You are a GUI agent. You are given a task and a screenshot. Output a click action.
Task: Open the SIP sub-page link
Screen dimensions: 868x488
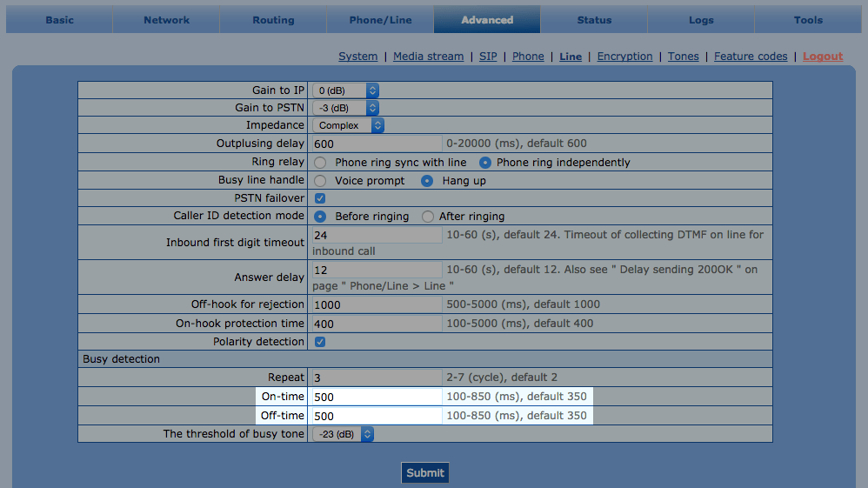pyautogui.click(x=488, y=57)
